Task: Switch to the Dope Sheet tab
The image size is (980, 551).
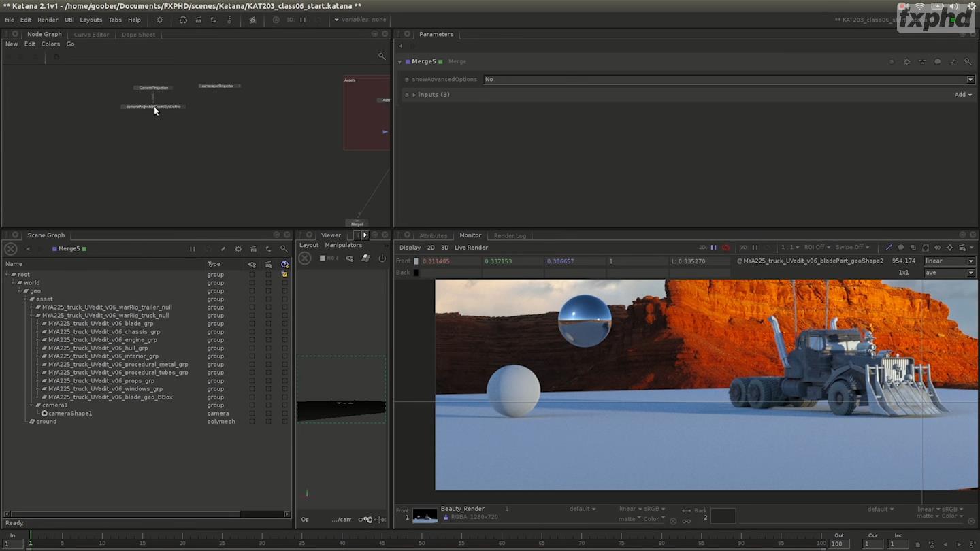Action: click(138, 35)
